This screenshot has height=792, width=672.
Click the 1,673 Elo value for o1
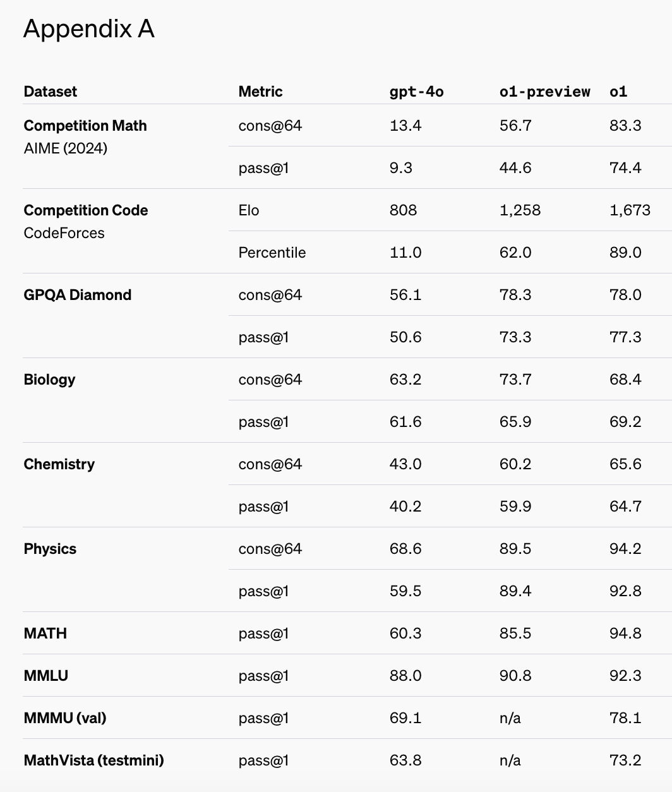tap(630, 210)
